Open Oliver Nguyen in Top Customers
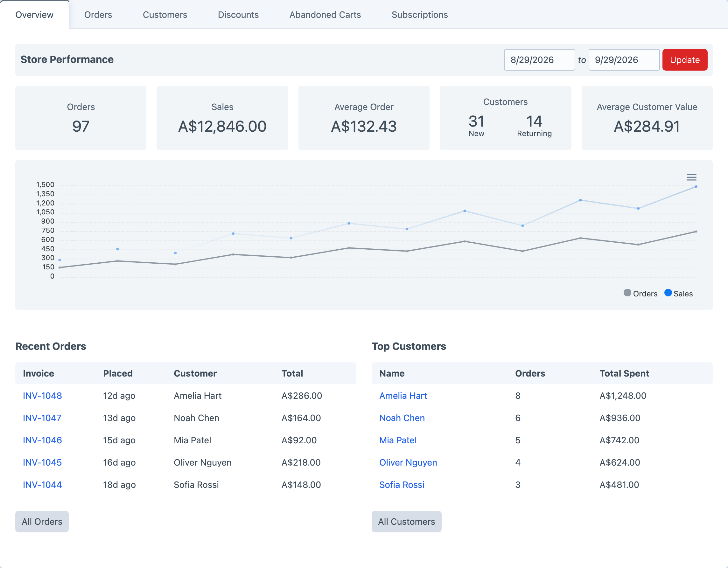 (x=408, y=462)
